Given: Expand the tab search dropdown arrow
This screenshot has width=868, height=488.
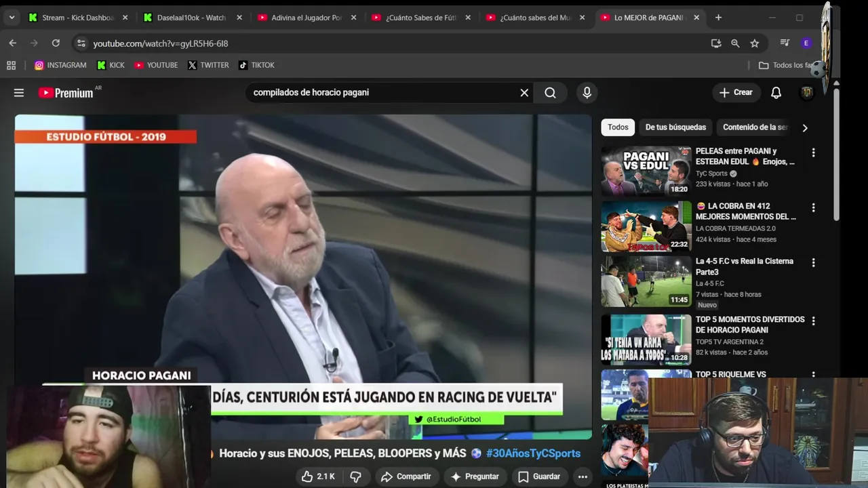Looking at the screenshot, I should (12, 18).
